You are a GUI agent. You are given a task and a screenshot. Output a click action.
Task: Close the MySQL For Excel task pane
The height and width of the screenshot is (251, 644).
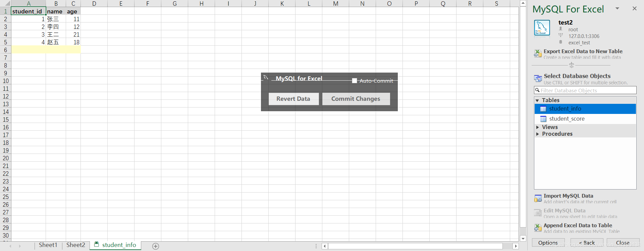click(634, 9)
